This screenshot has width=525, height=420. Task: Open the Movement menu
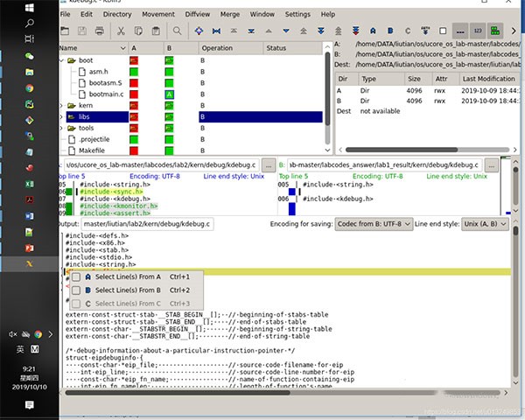[158, 14]
